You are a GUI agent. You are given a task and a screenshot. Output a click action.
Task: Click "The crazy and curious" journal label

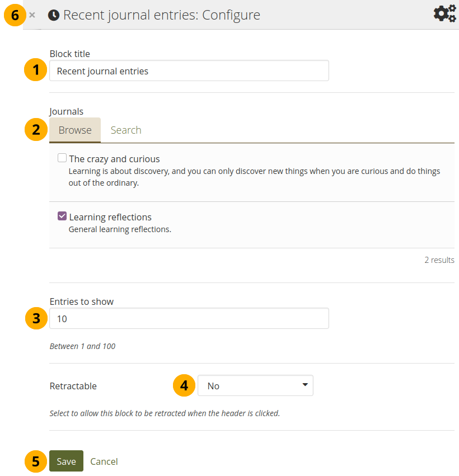pyautogui.click(x=114, y=159)
